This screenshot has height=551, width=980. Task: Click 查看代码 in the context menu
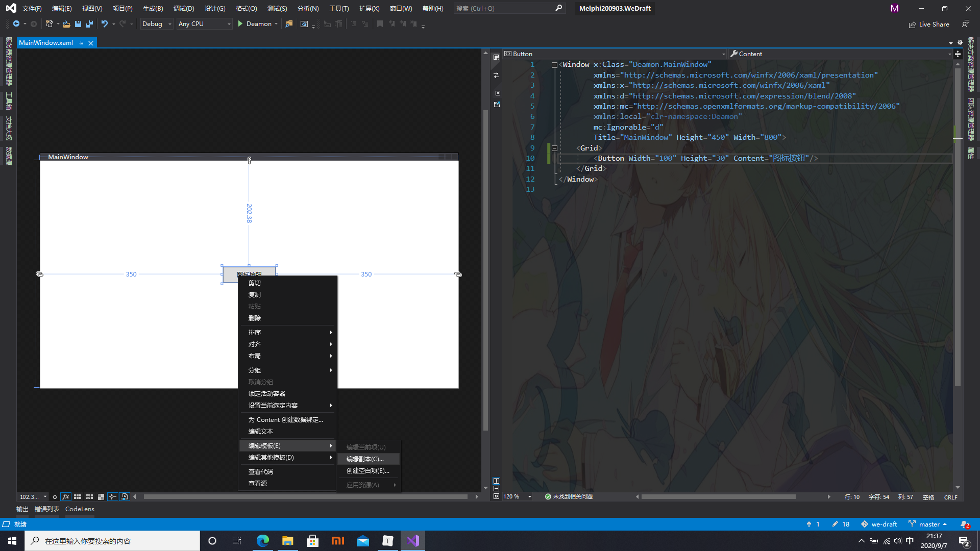coord(260,471)
